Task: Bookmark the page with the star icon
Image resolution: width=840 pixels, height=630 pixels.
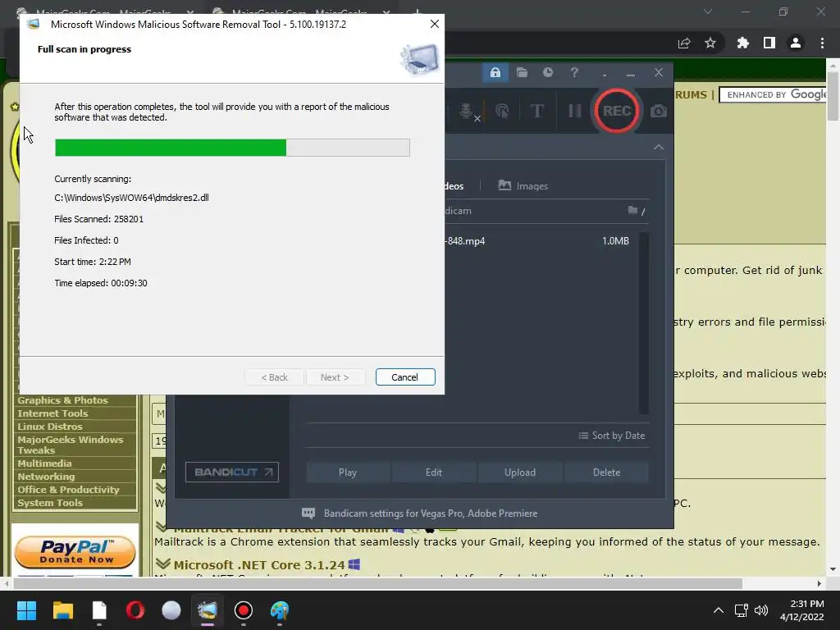Action: (x=710, y=43)
